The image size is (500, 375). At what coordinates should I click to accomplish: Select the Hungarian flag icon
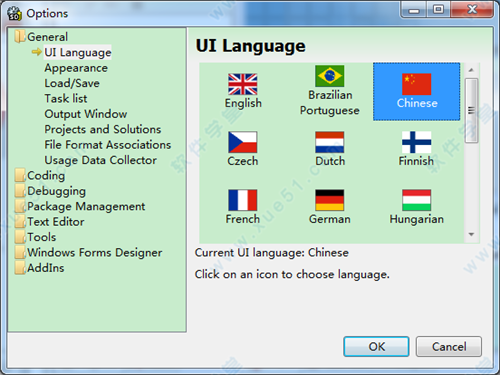coord(416,200)
